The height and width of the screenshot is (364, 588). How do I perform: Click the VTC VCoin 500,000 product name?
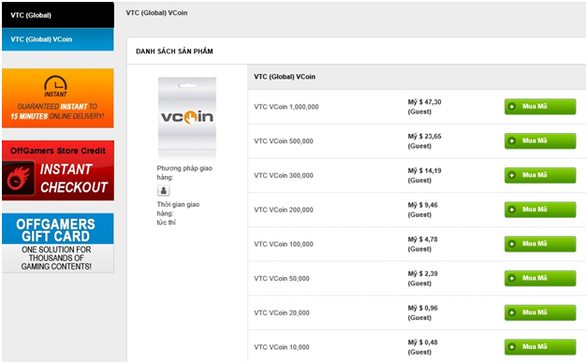click(x=284, y=141)
